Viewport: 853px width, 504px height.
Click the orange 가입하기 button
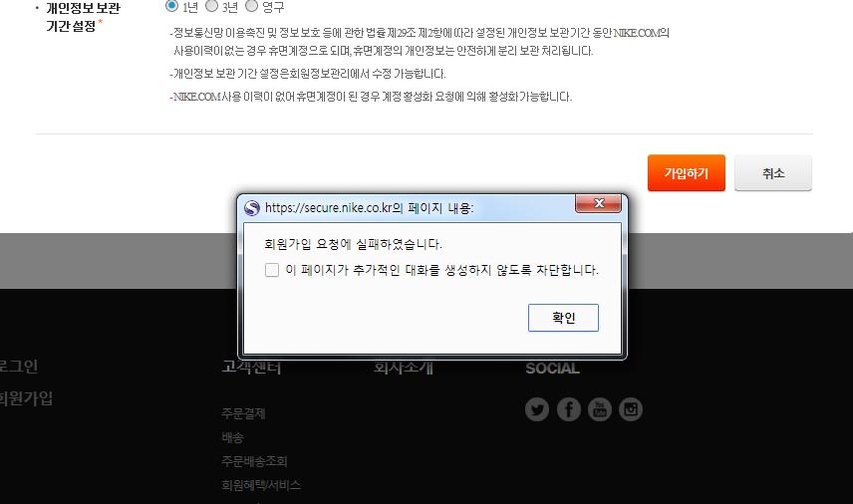tap(686, 173)
